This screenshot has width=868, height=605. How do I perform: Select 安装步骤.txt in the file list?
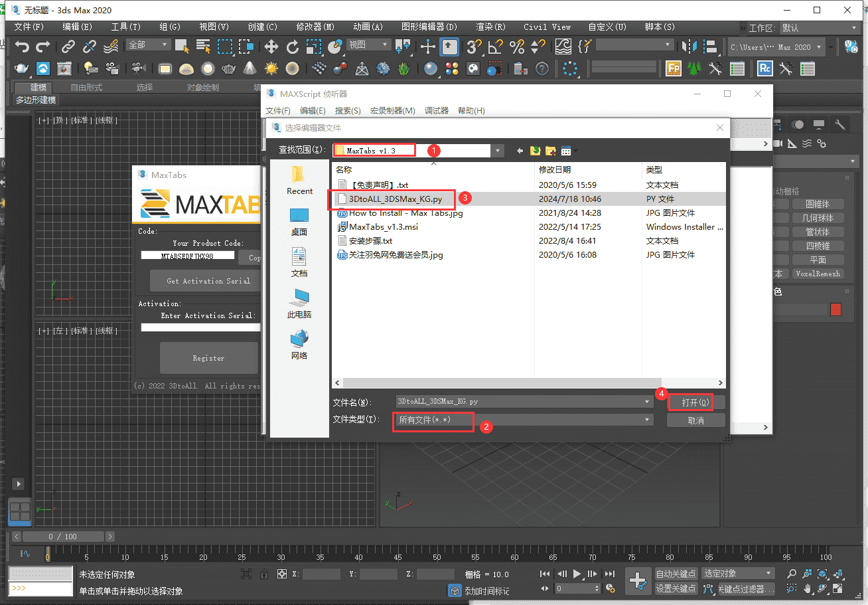pos(370,240)
